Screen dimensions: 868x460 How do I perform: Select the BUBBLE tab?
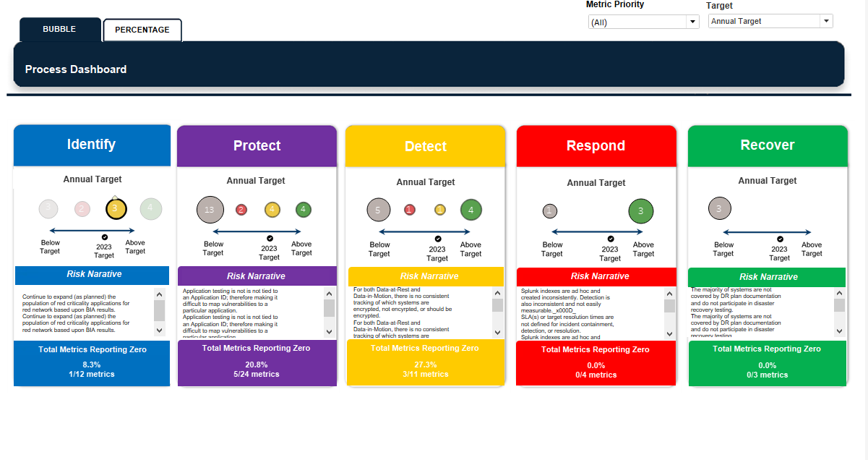(60, 30)
